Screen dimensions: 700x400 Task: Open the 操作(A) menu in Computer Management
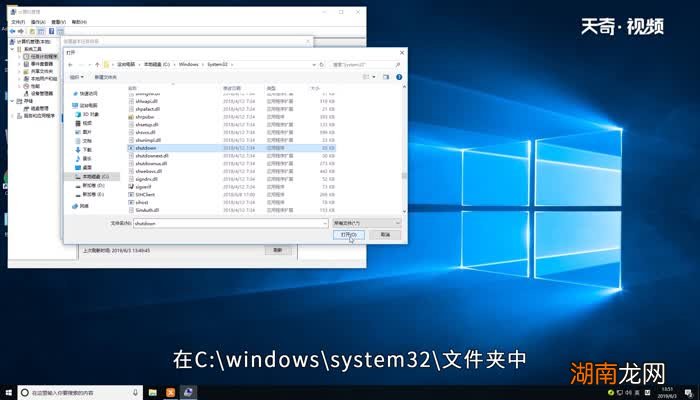click(38, 22)
